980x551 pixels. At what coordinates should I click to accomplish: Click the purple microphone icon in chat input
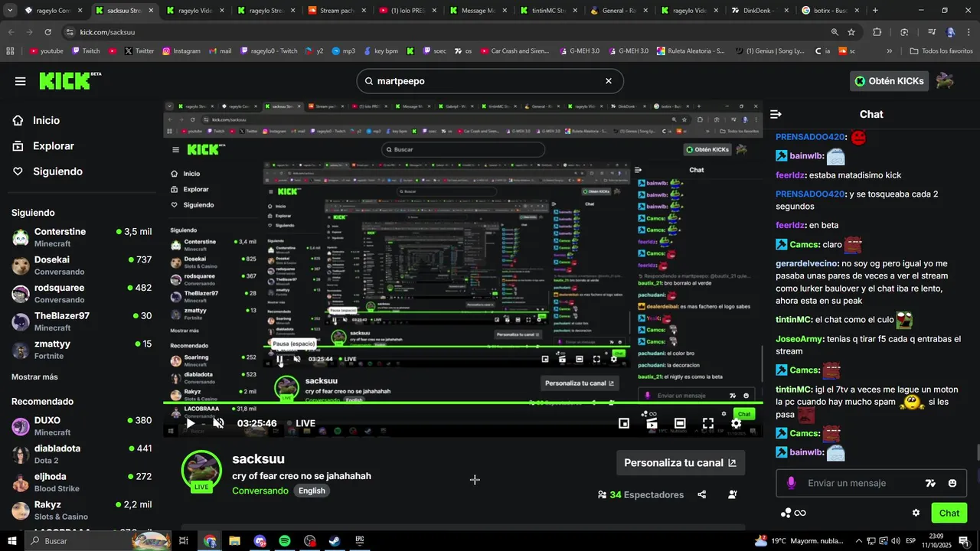coord(791,483)
